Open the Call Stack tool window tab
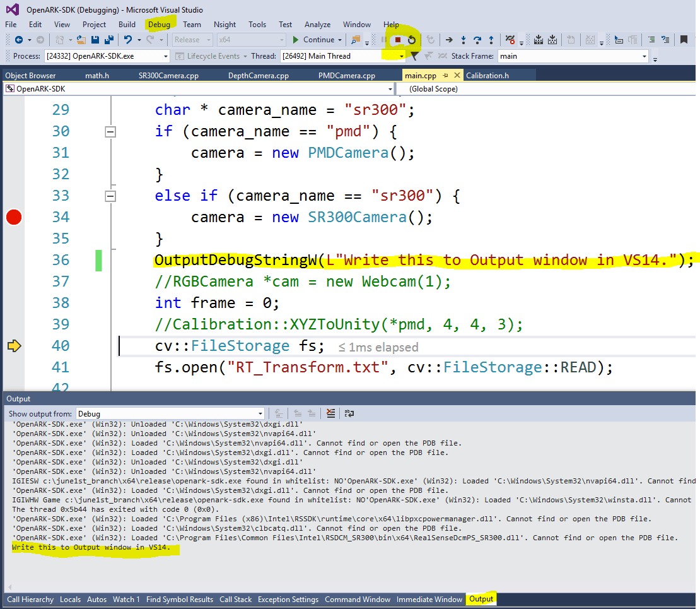 pyautogui.click(x=235, y=599)
